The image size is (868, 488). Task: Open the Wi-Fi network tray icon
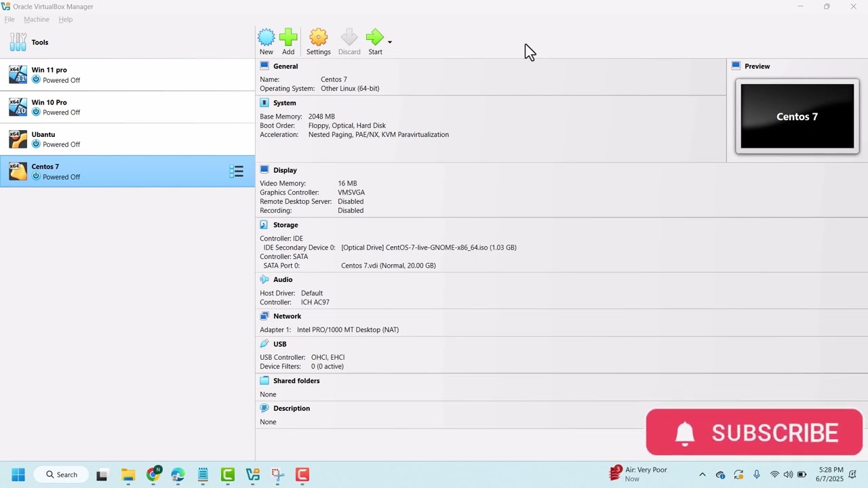click(774, 474)
